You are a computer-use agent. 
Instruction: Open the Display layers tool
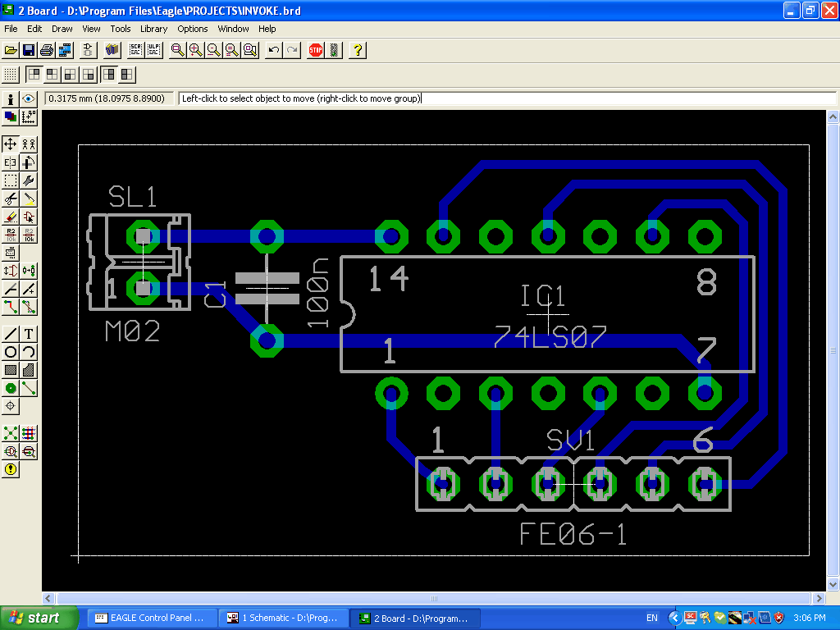coord(11,116)
